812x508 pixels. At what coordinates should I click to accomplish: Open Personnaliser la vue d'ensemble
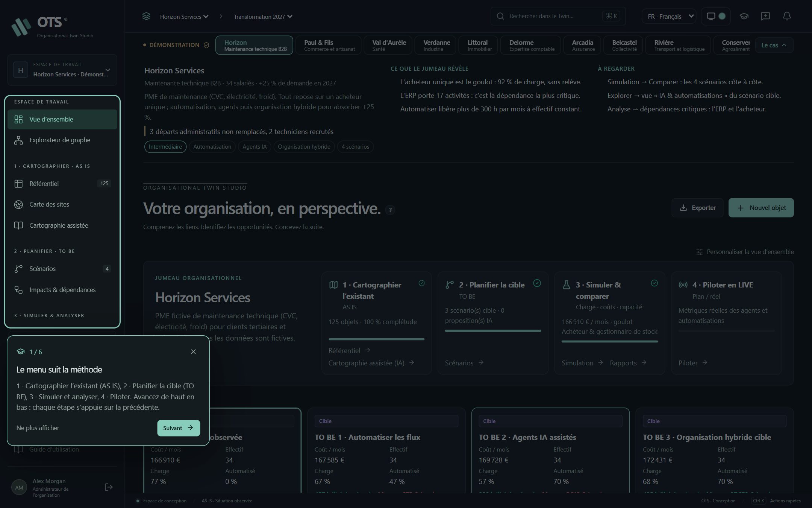click(745, 252)
